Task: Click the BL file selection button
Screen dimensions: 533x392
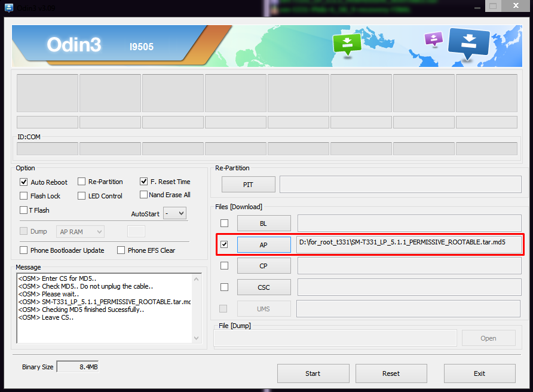Action: click(264, 223)
